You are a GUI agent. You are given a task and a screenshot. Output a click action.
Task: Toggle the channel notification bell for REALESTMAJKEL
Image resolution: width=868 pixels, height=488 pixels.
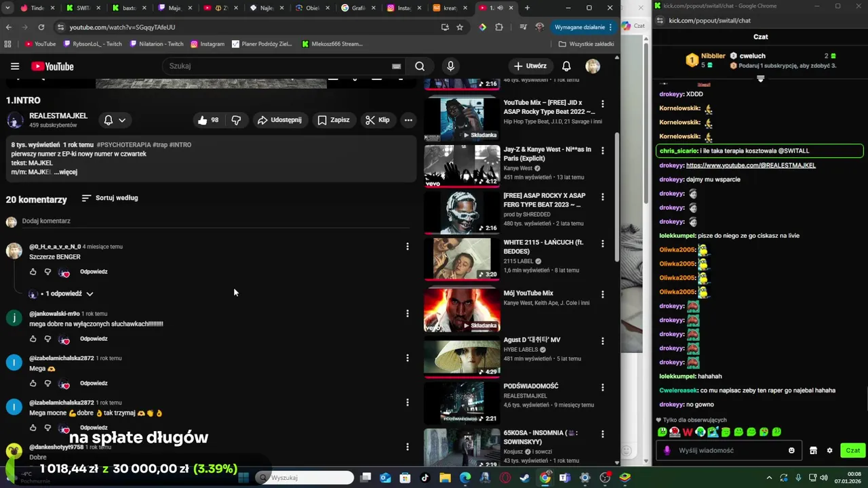pos(108,120)
